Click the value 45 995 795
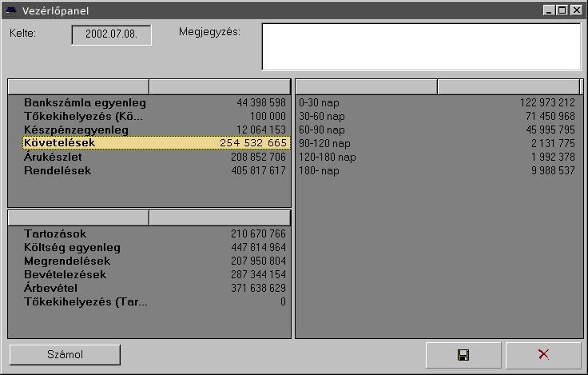 (550, 130)
